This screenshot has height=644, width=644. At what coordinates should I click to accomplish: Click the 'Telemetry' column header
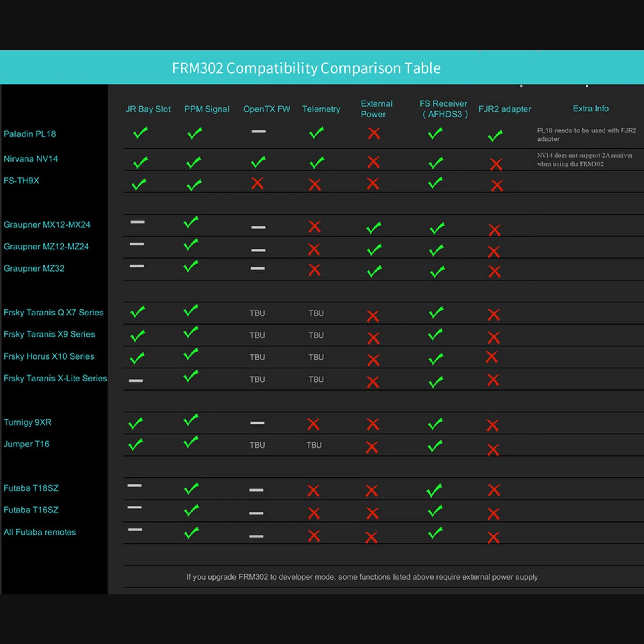click(321, 109)
